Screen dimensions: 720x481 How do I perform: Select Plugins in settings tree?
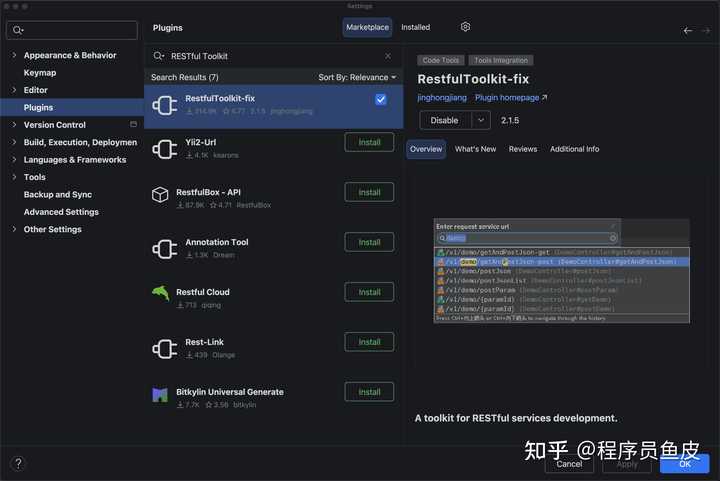(x=72, y=107)
